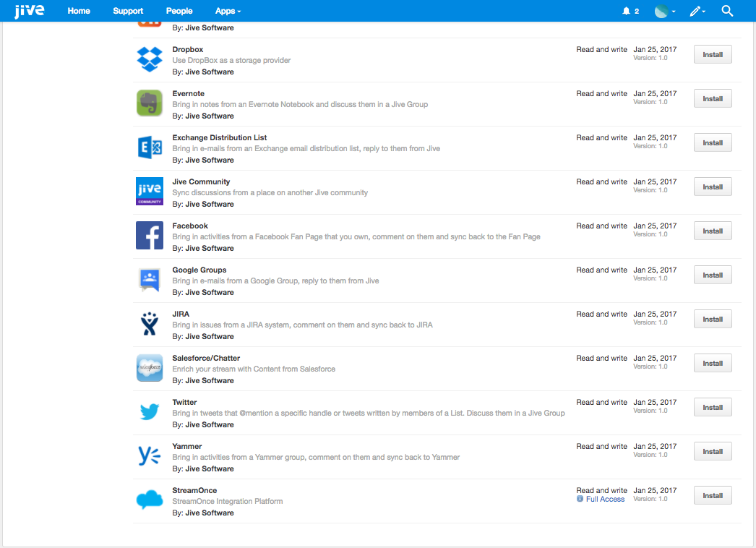
Task: Open the People menu item
Action: [x=179, y=11]
